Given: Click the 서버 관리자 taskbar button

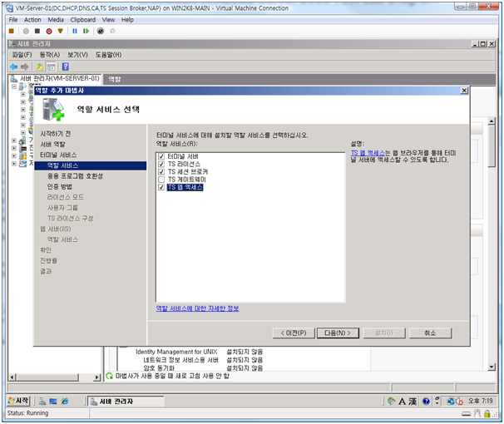Looking at the screenshot, I should [x=126, y=402].
